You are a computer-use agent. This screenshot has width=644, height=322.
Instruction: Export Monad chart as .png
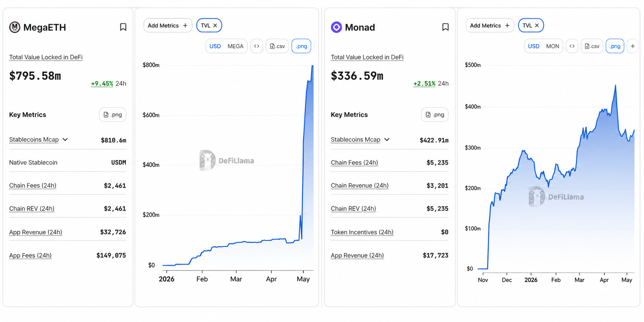click(615, 46)
